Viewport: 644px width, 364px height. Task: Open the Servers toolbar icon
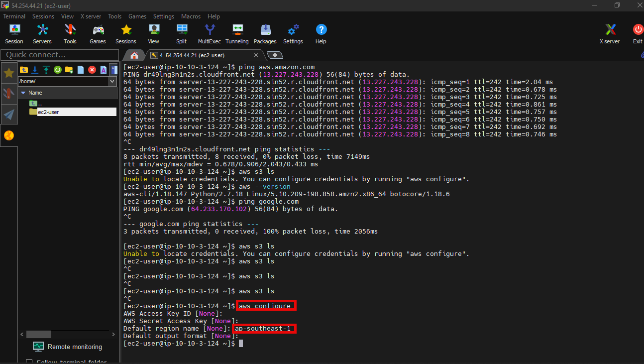[x=42, y=34]
